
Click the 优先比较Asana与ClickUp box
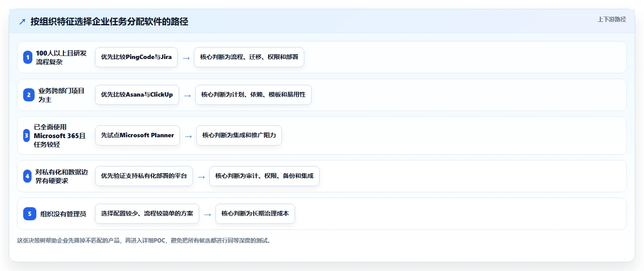click(137, 95)
